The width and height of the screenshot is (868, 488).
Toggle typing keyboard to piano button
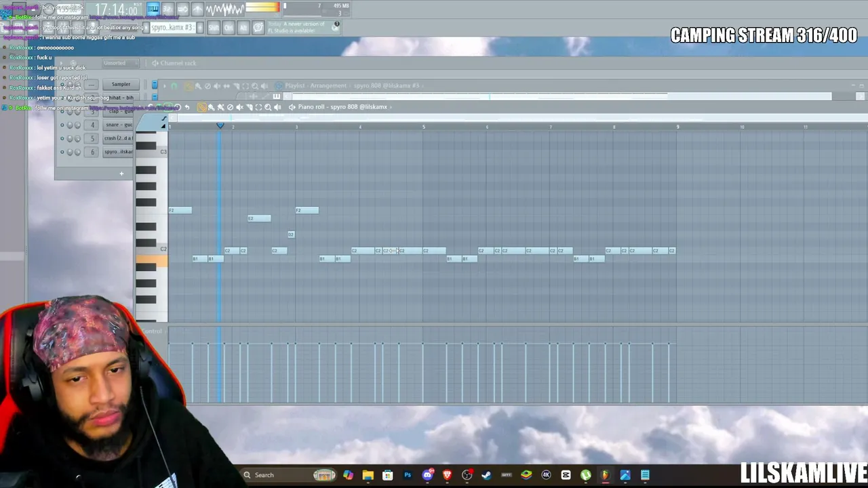153,9
